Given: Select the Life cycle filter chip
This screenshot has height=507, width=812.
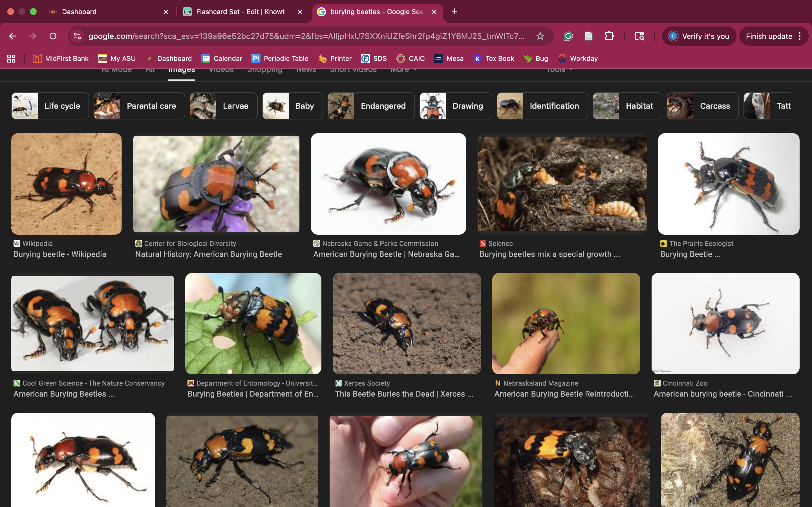Looking at the screenshot, I should click(50, 106).
